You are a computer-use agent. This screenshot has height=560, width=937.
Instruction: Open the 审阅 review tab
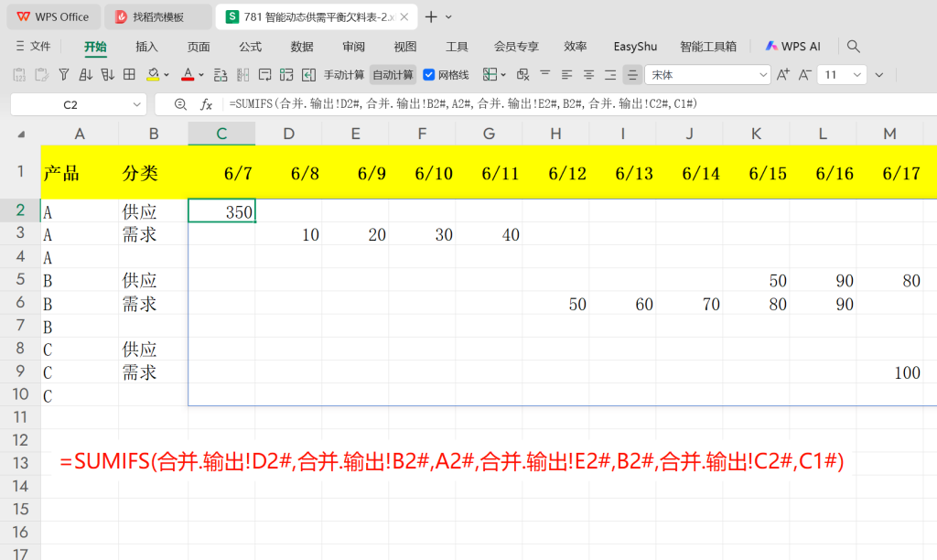354,47
